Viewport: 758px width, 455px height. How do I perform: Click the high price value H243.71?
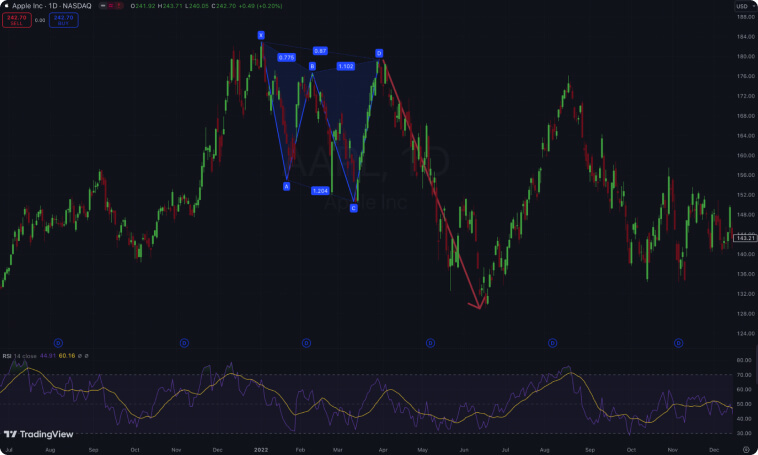coord(170,6)
